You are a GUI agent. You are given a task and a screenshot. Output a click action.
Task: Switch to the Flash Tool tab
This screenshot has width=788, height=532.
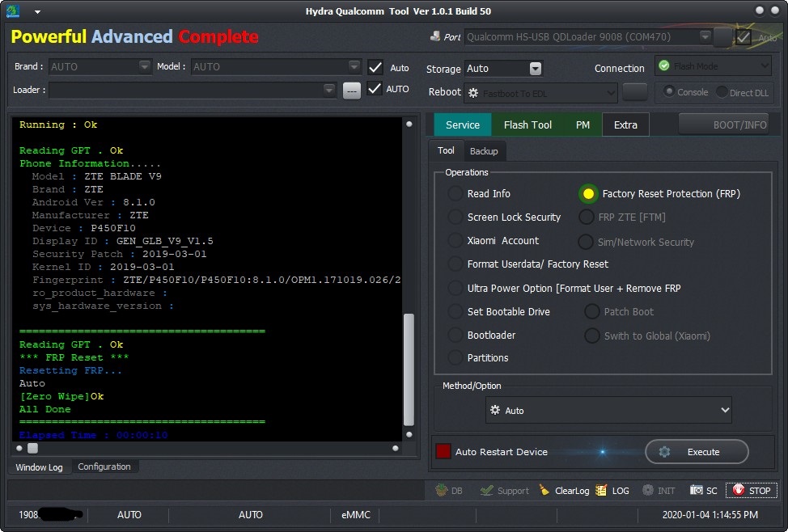point(527,125)
